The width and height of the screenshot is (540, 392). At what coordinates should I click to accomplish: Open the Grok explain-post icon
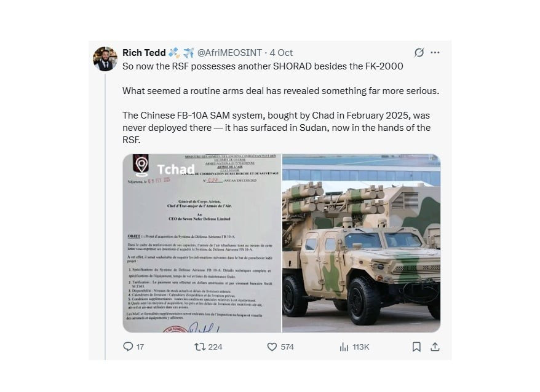pos(419,53)
